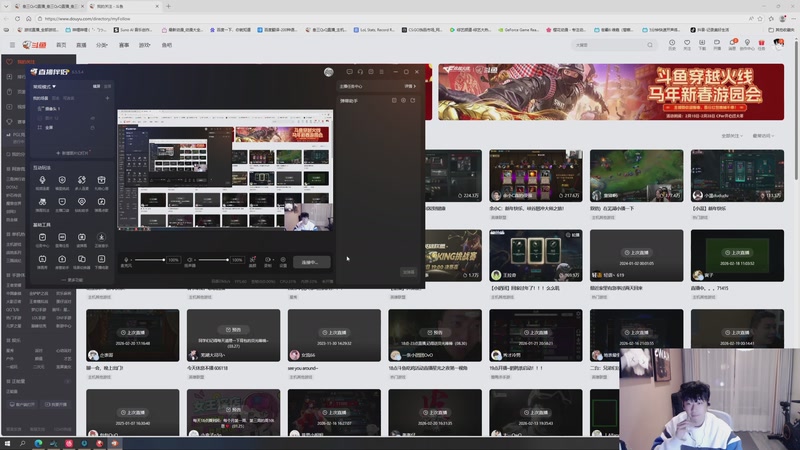The height and width of the screenshot is (450, 800).
Task: Open the hamburger menu beside Douyu logo
Action: 12,45
